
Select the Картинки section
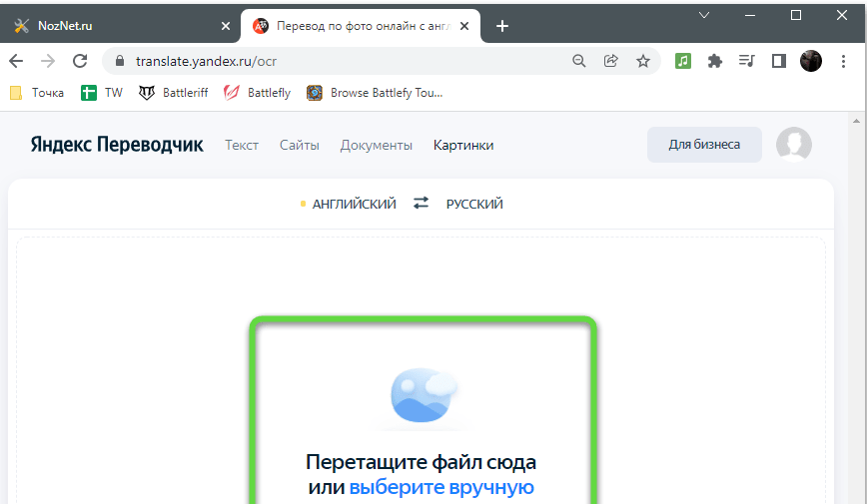click(x=463, y=146)
